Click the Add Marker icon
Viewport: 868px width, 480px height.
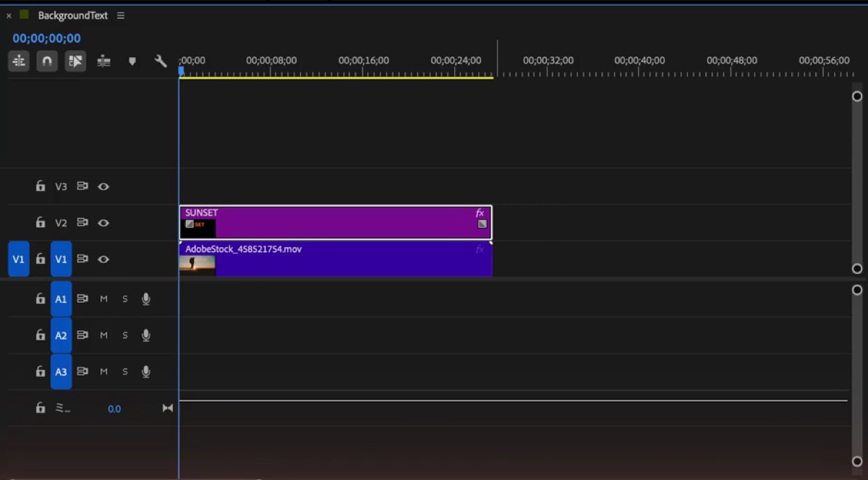coord(132,61)
